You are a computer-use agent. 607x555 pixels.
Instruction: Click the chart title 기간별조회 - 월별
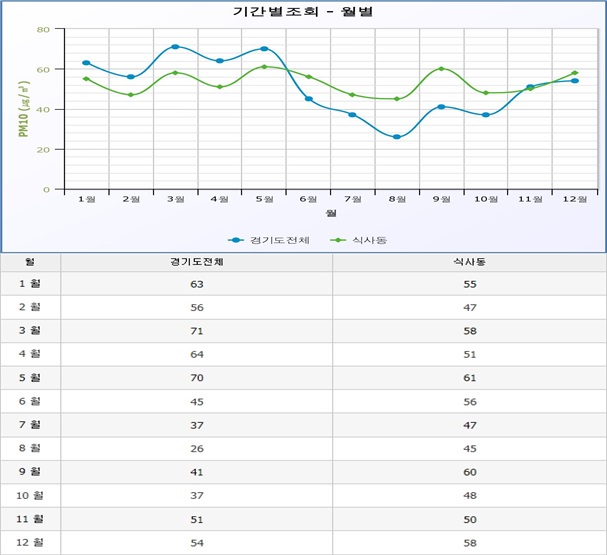[303, 11]
